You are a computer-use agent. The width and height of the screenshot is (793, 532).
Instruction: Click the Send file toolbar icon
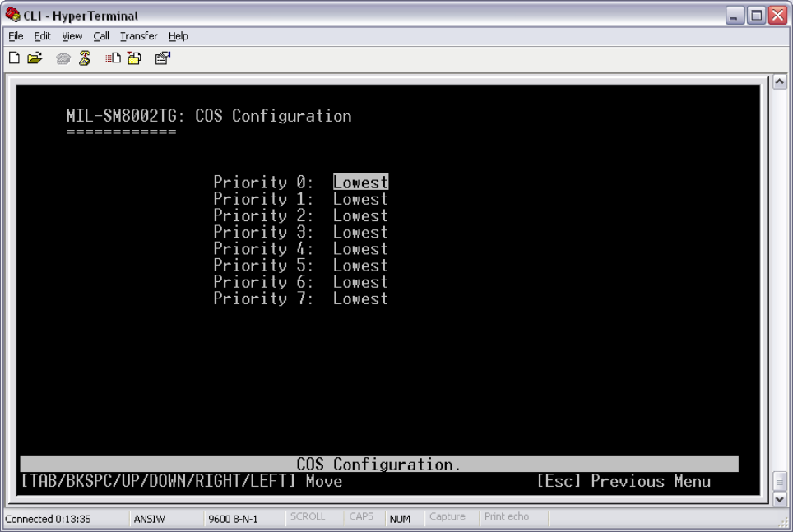coord(113,58)
